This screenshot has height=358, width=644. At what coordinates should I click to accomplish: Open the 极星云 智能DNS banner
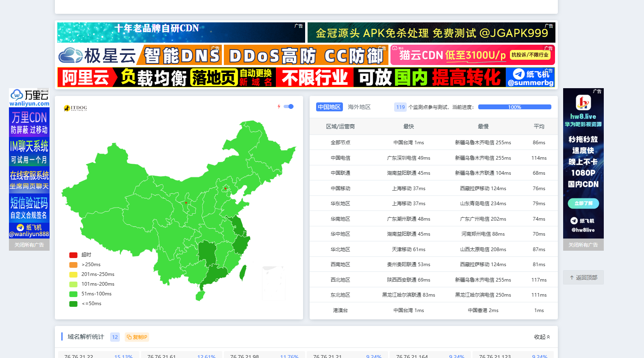[139, 55]
